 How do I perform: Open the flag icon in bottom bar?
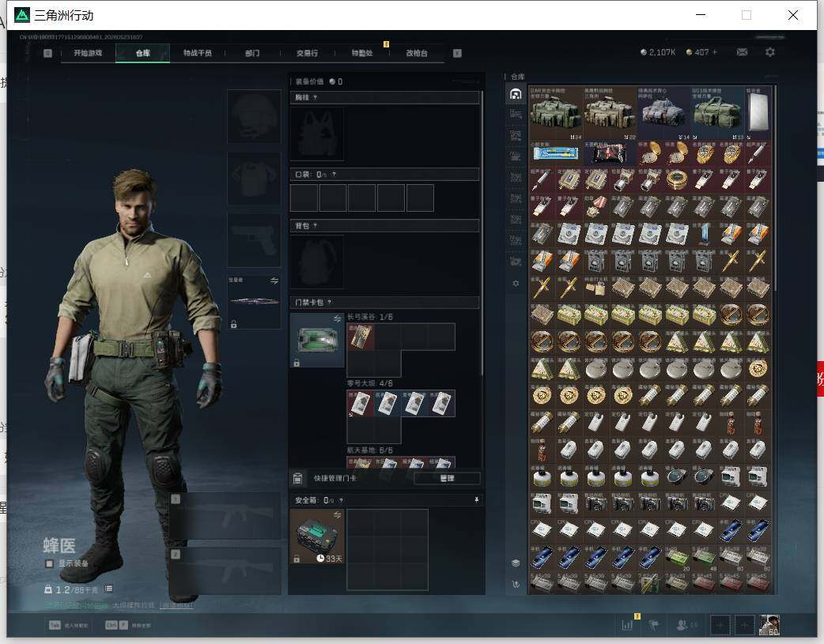pos(654,625)
